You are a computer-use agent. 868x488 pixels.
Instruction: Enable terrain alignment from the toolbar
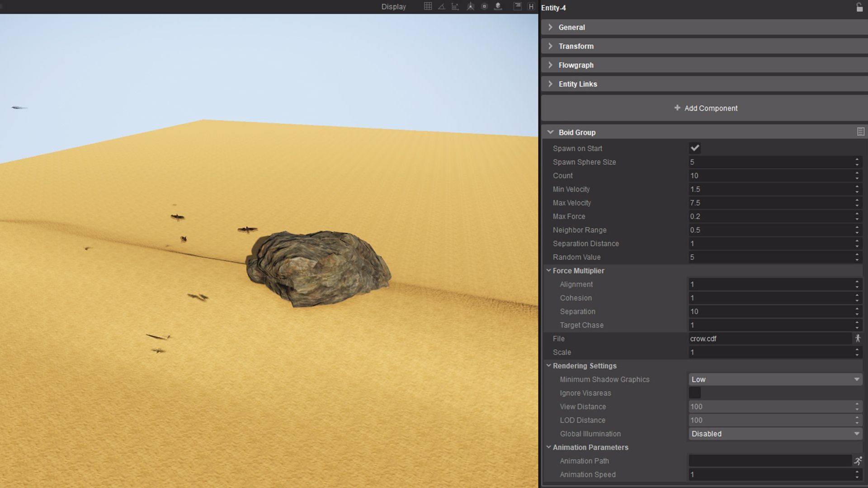[498, 6]
